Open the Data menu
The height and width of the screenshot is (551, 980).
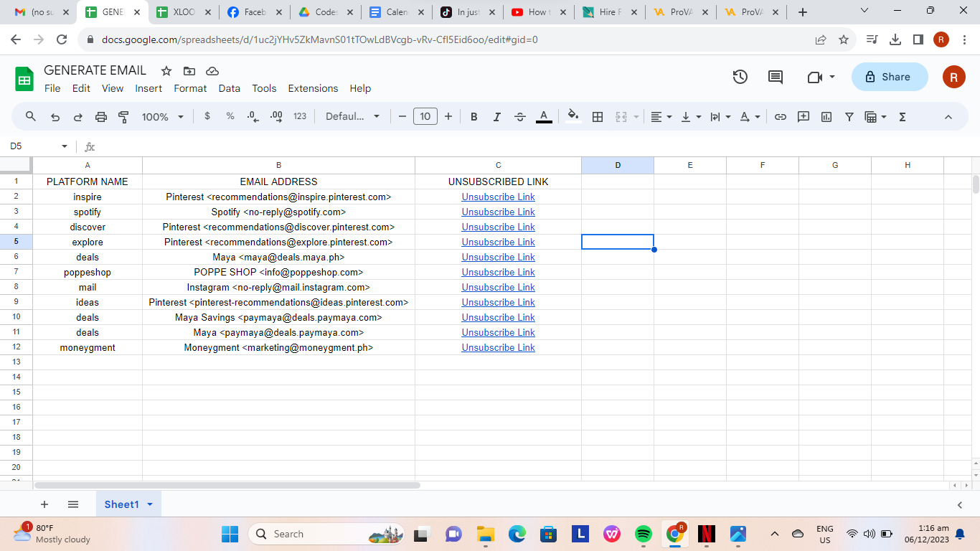pos(230,88)
